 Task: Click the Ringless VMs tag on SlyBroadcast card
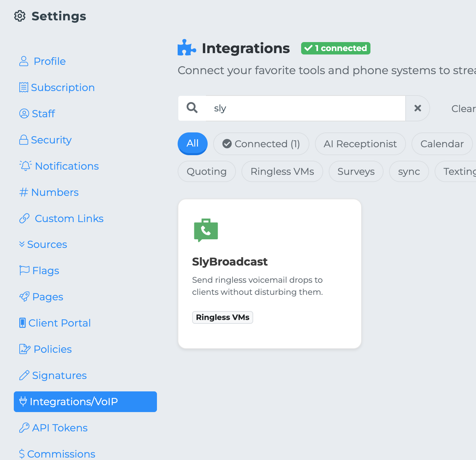coord(222,317)
